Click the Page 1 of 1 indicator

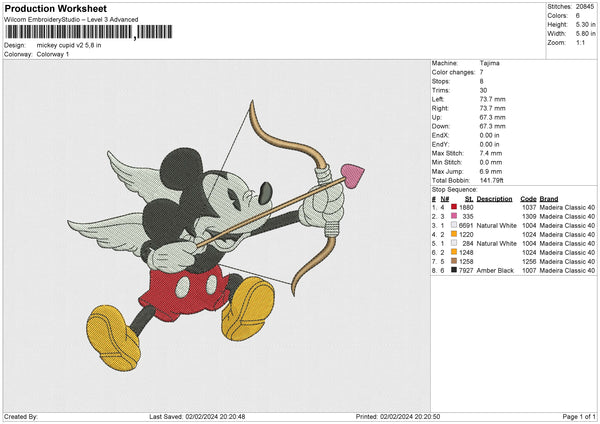point(574,416)
